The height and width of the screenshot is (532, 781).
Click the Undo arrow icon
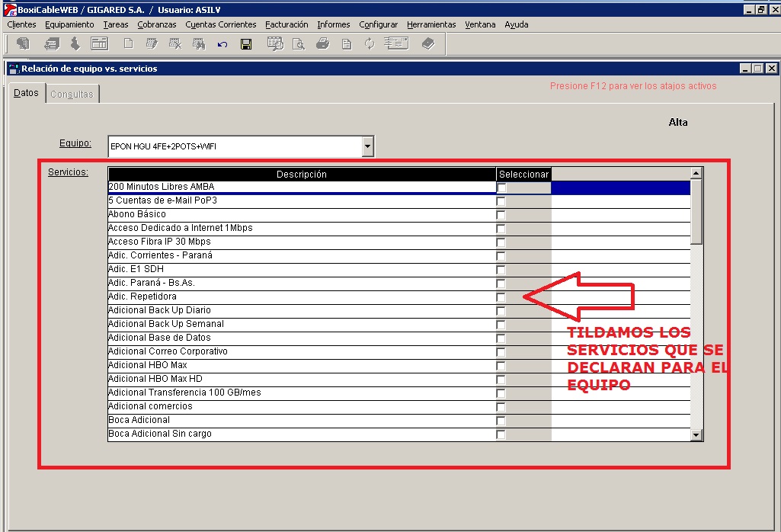tap(222, 43)
